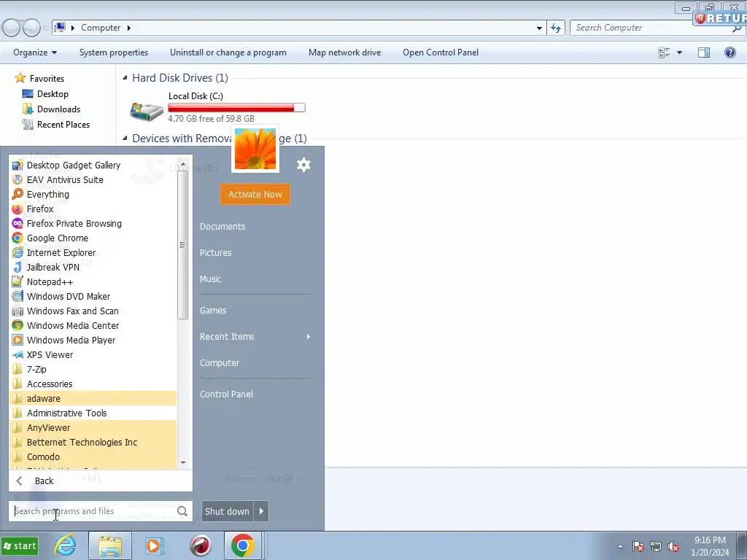This screenshot has height=560, width=747.
Task: Click the Activate Now button
Action: (x=255, y=194)
